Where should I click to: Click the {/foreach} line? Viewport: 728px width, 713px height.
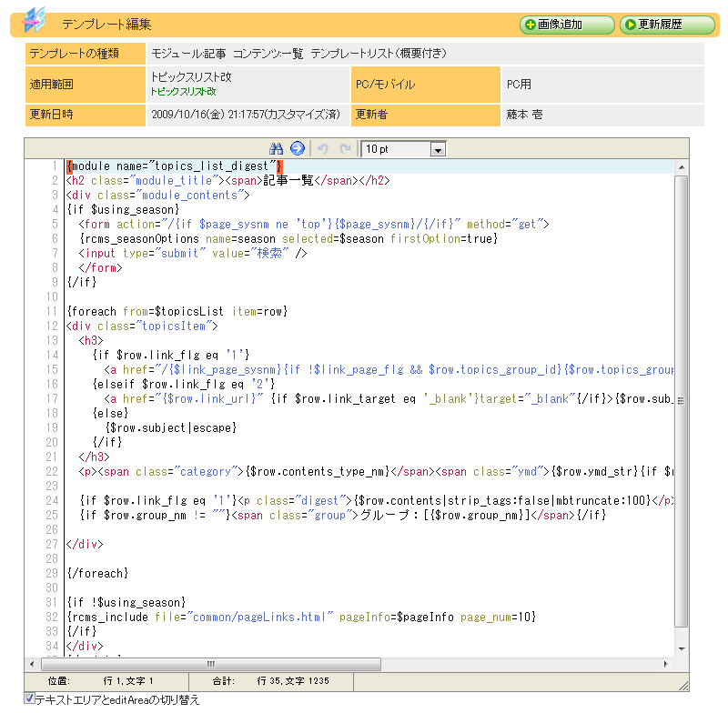click(97, 573)
